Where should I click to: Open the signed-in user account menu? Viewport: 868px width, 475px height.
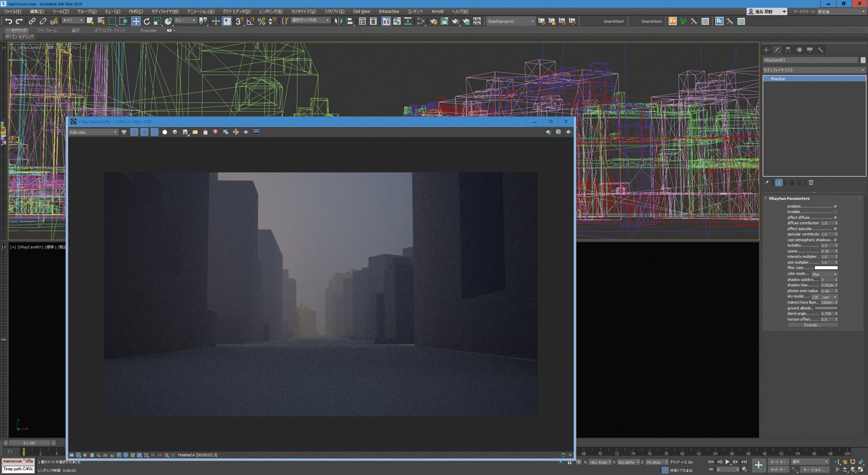pyautogui.click(x=767, y=12)
